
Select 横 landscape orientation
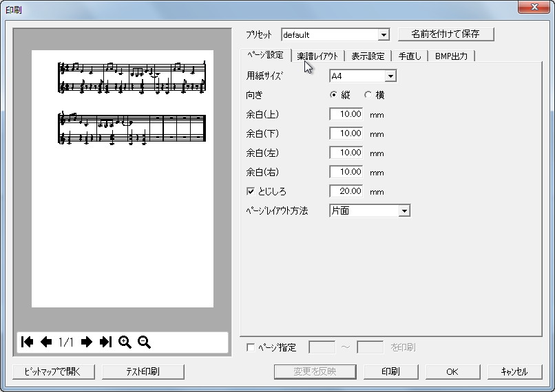[368, 95]
